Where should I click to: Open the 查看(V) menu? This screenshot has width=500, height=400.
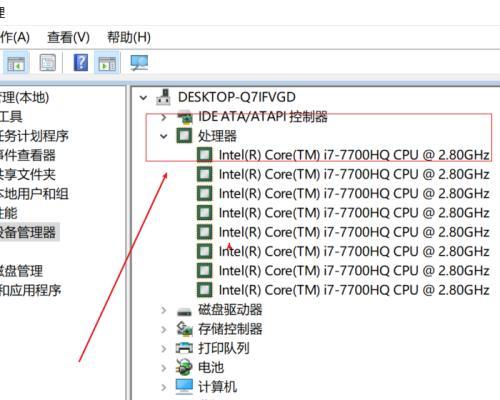pyautogui.click(x=68, y=37)
